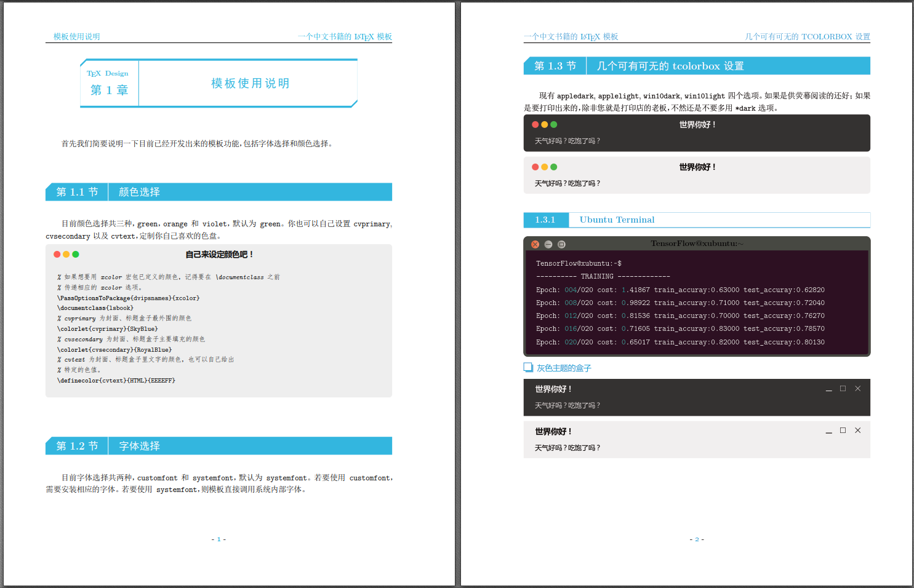This screenshot has height=588, width=914.
Task: Click the page number - 2 -
Action: point(697,539)
